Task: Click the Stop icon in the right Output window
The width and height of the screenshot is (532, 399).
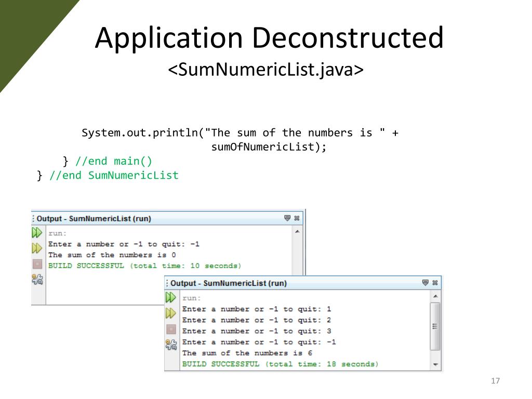Action: point(171,329)
